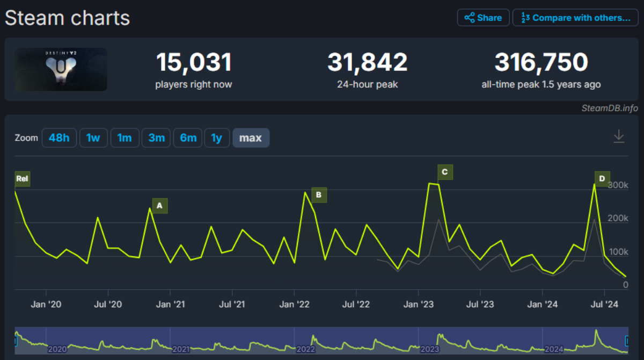The width and height of the screenshot is (644, 360).
Task: Click the right navigator range handle
Action: [627, 340]
